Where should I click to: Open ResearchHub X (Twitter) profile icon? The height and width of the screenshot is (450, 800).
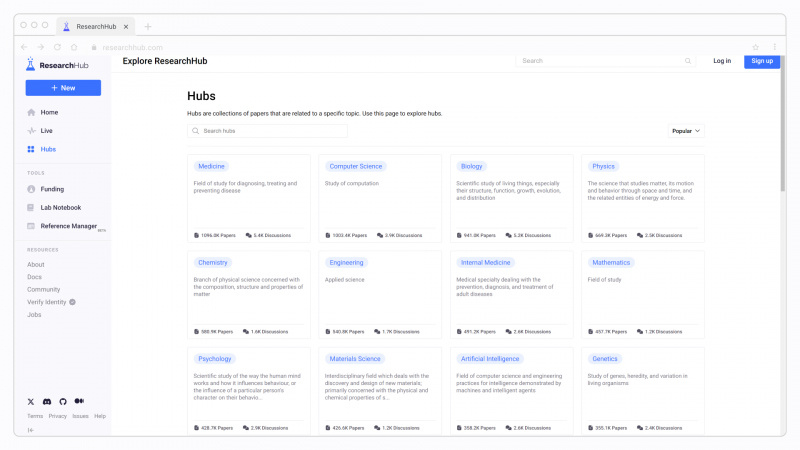31,402
